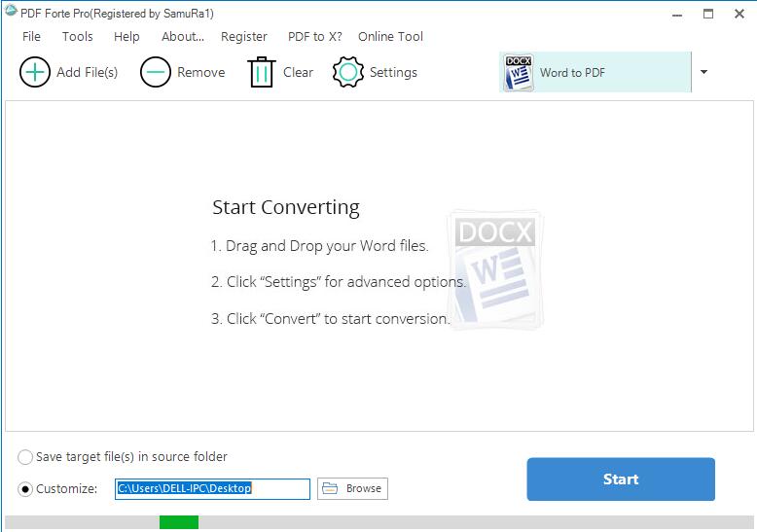Open the Word to PDF mode selector
The image size is (757, 532).
pos(595,72)
